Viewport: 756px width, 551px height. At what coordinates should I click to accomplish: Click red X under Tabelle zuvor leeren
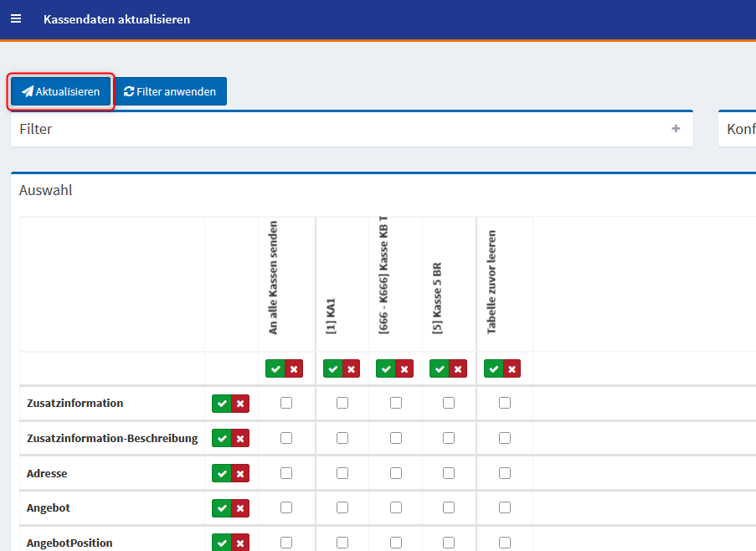point(512,368)
